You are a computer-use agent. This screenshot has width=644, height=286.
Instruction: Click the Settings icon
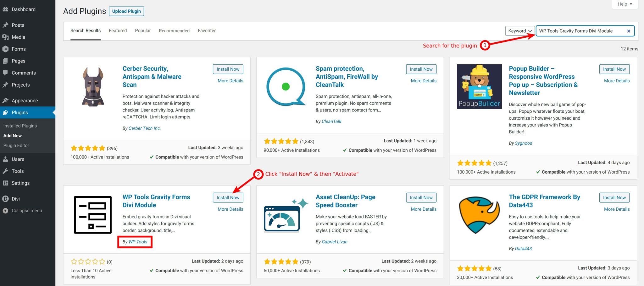tap(6, 183)
